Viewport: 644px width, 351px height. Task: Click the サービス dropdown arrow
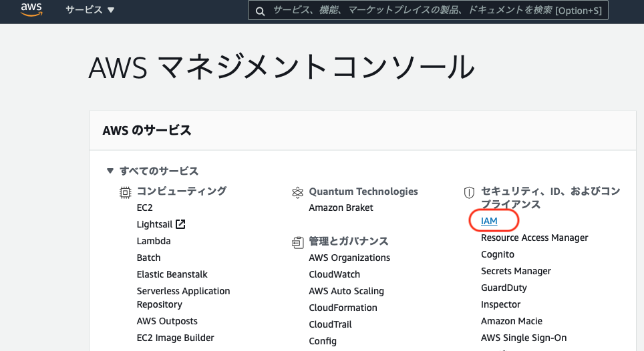point(111,10)
